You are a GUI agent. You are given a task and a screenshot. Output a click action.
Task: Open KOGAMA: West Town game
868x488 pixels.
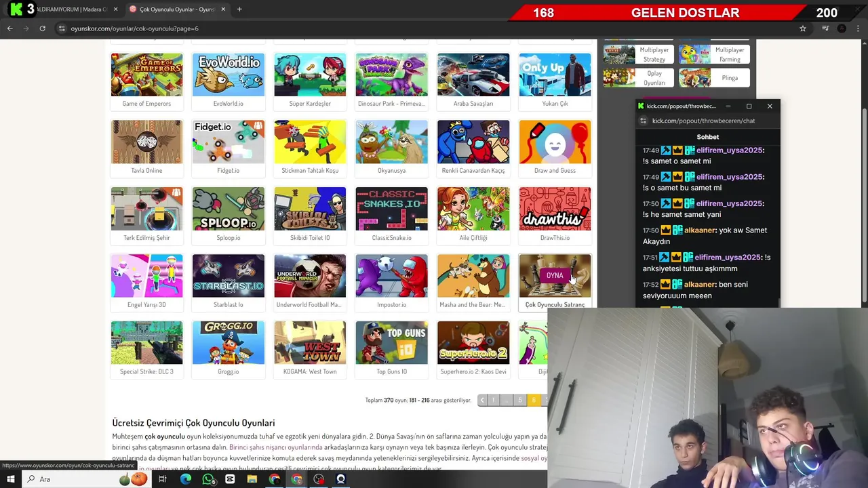tap(310, 343)
